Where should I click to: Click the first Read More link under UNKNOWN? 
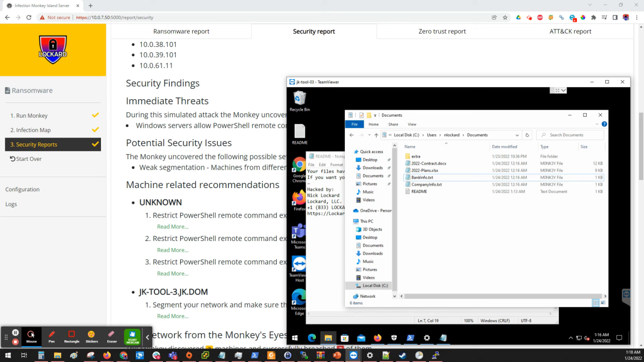coord(172,227)
